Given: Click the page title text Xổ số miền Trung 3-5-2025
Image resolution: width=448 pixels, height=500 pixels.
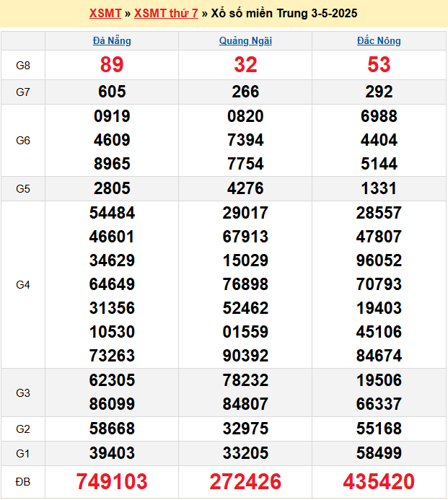Looking at the screenshot, I should click(x=285, y=14).
